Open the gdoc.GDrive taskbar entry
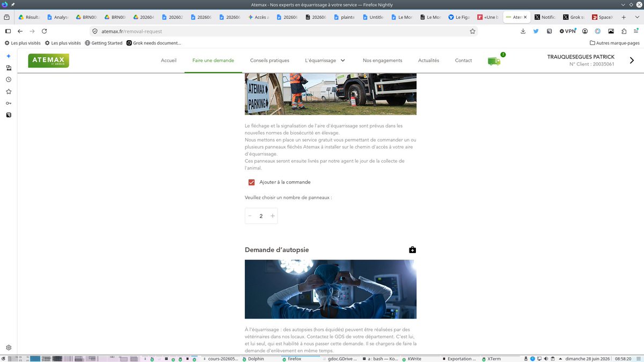The image size is (644, 362). pos(340,358)
